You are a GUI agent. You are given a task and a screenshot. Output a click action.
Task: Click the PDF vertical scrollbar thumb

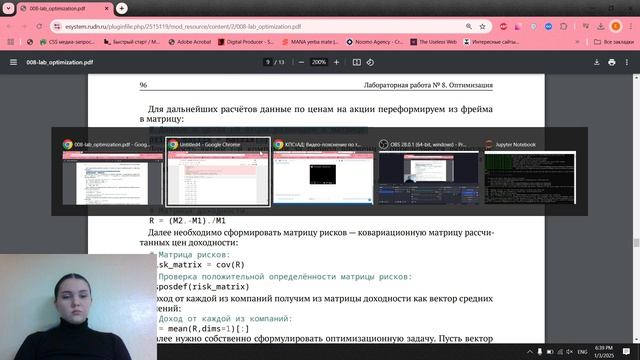(636, 243)
